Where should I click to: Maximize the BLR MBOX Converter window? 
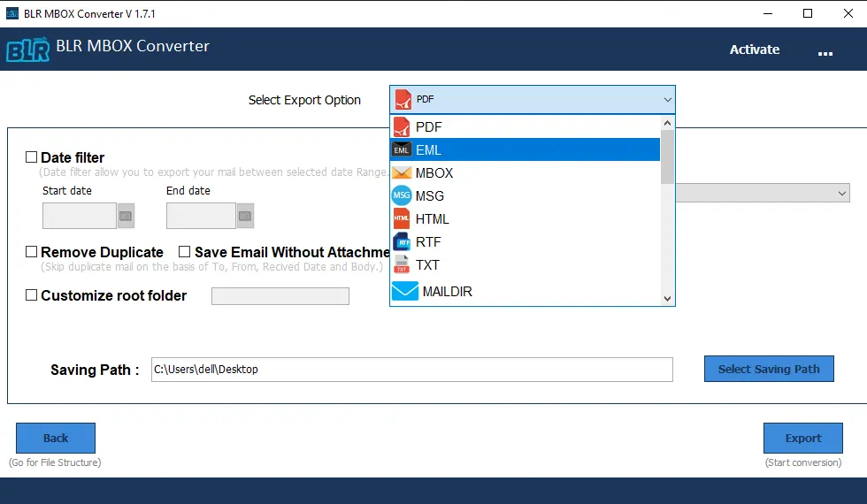[808, 13]
